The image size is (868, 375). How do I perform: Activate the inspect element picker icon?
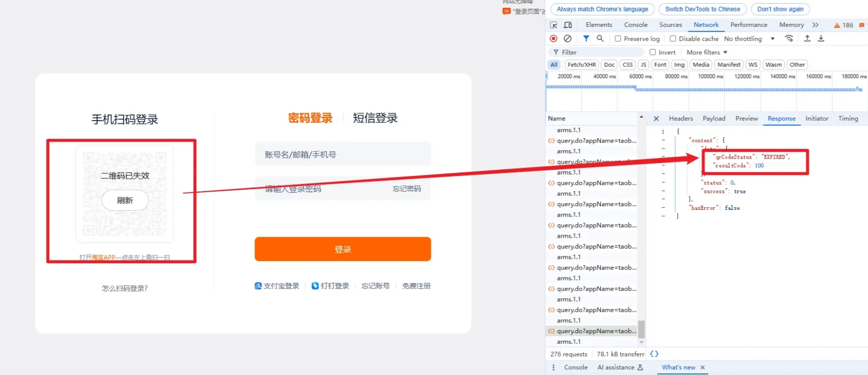pos(554,25)
